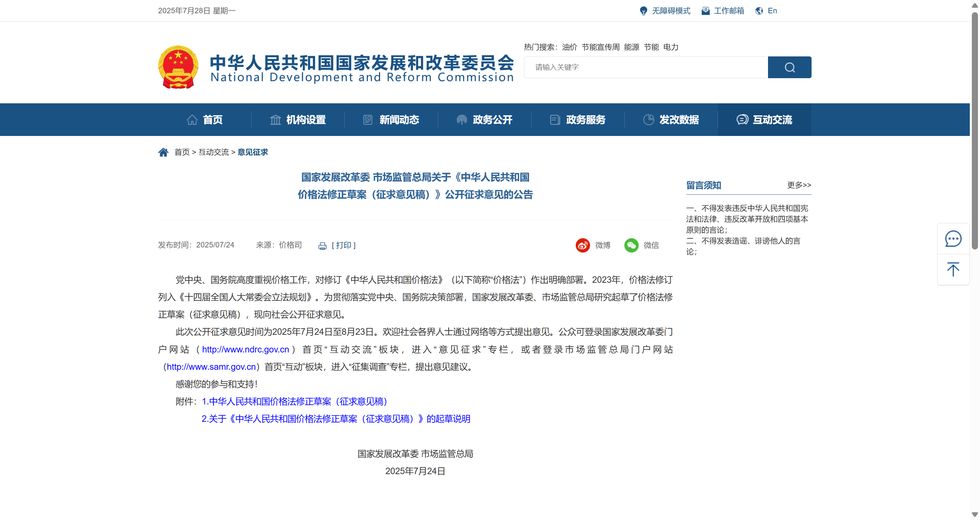Click the 工作邮箱 mailbox icon
The height and width of the screenshot is (520, 980).
(706, 11)
